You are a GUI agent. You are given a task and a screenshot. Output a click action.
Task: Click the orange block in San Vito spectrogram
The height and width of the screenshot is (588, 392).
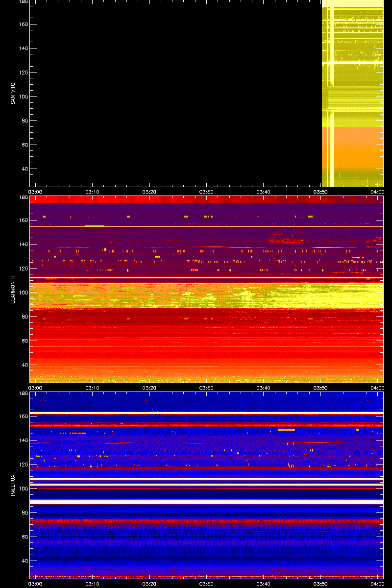click(x=352, y=149)
